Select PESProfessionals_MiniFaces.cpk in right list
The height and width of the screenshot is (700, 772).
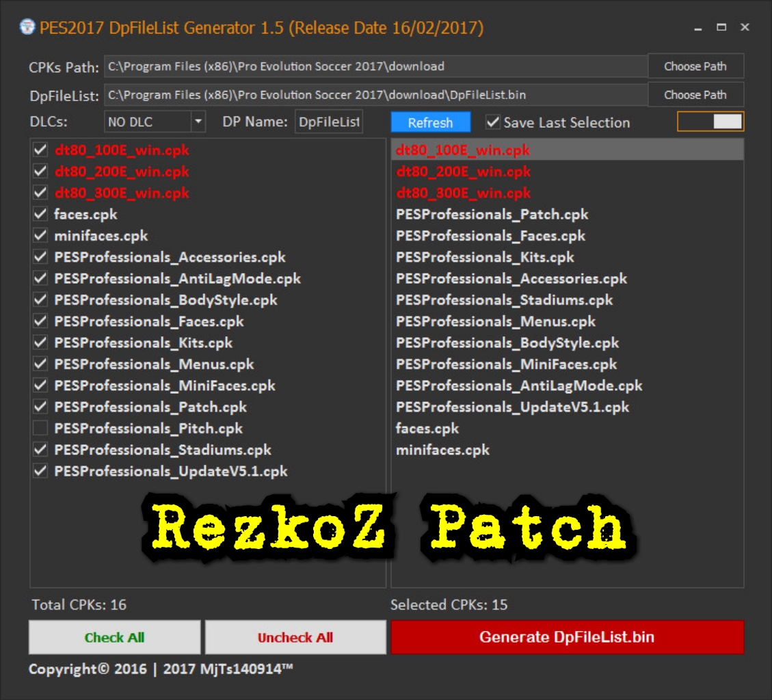[x=567, y=364]
